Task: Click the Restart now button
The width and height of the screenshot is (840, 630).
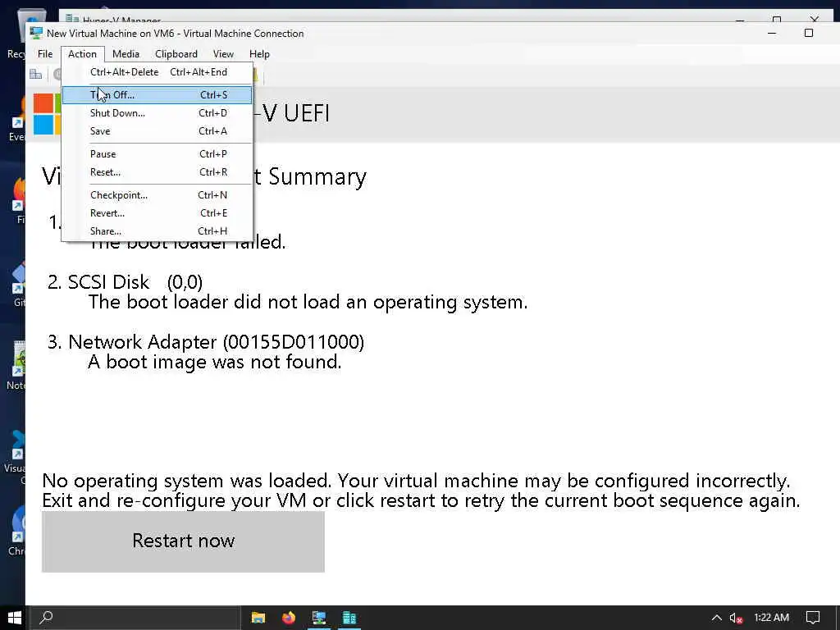Action: tap(183, 541)
